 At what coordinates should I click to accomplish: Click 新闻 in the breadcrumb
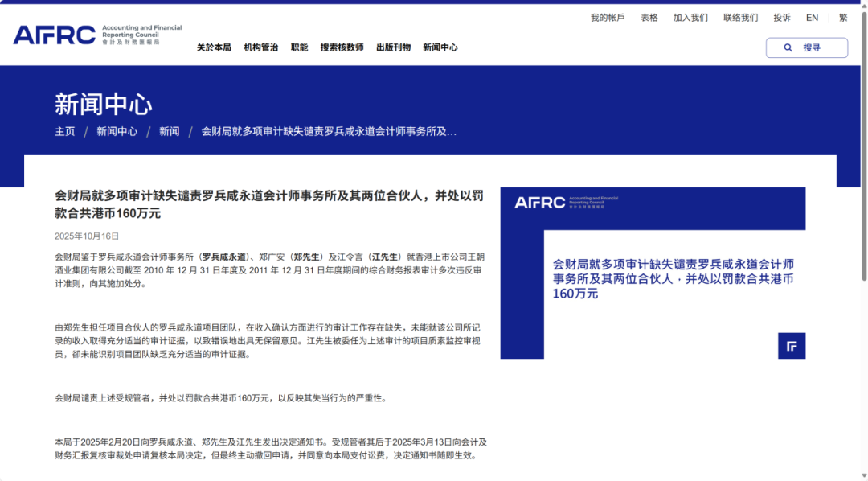[x=169, y=131]
